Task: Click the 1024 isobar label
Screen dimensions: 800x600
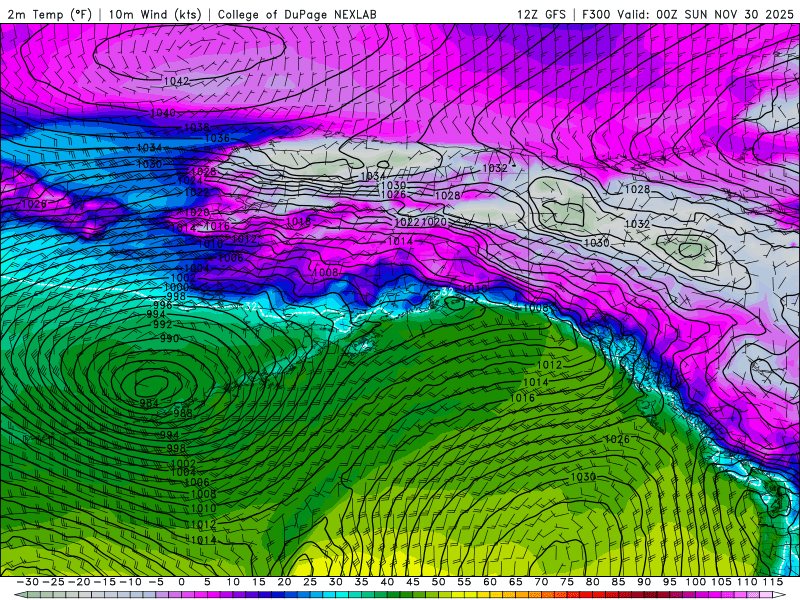Action: tap(190, 181)
